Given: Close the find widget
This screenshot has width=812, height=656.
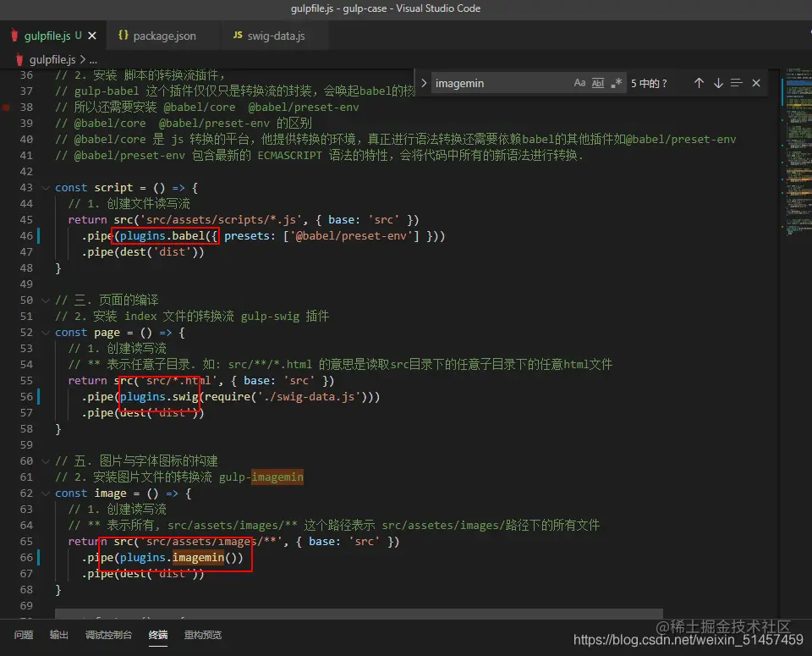Looking at the screenshot, I should coord(756,83).
